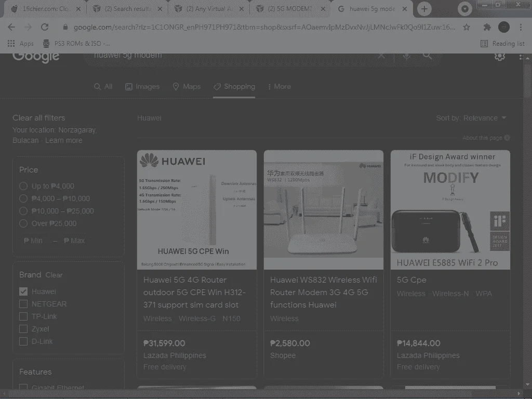This screenshot has width=532, height=399.
Task: Open the extensions puzzle icon
Action: pyautogui.click(x=487, y=27)
